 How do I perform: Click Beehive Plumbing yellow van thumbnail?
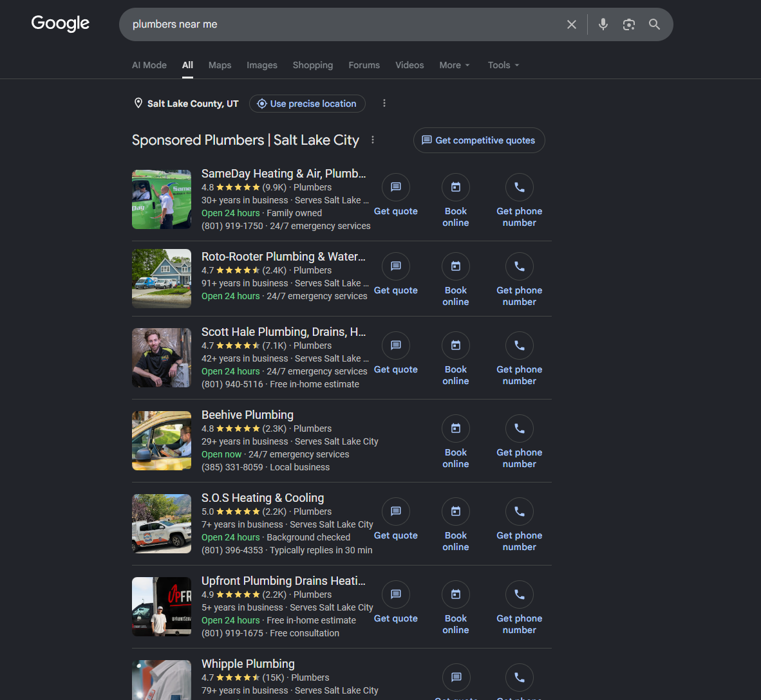coord(162,441)
